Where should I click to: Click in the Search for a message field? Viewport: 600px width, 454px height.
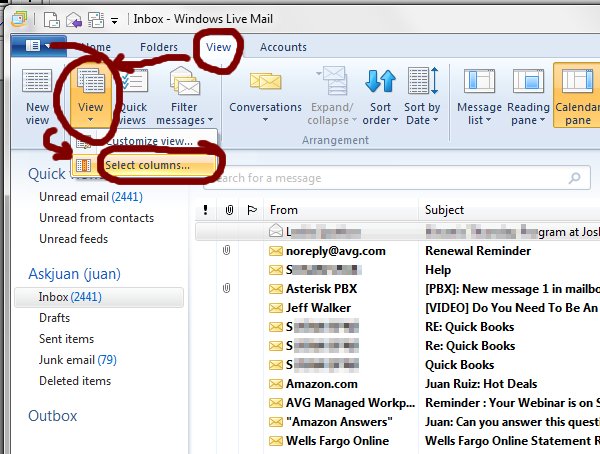click(396, 178)
